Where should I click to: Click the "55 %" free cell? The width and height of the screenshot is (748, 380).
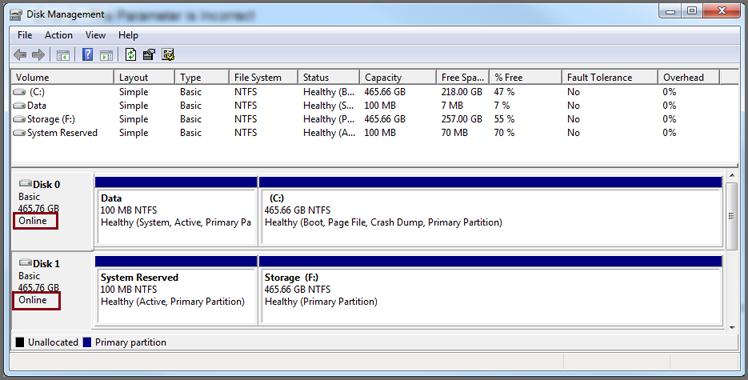[504, 119]
